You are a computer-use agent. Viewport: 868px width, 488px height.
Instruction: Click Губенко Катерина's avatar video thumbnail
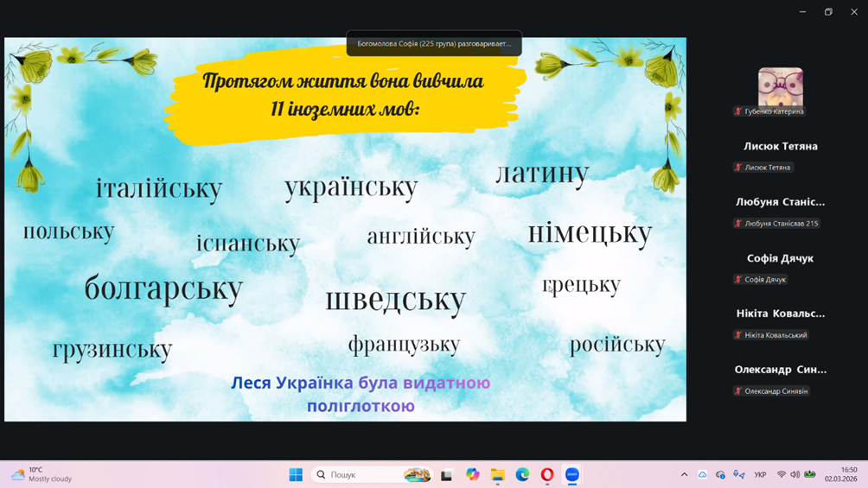point(780,86)
